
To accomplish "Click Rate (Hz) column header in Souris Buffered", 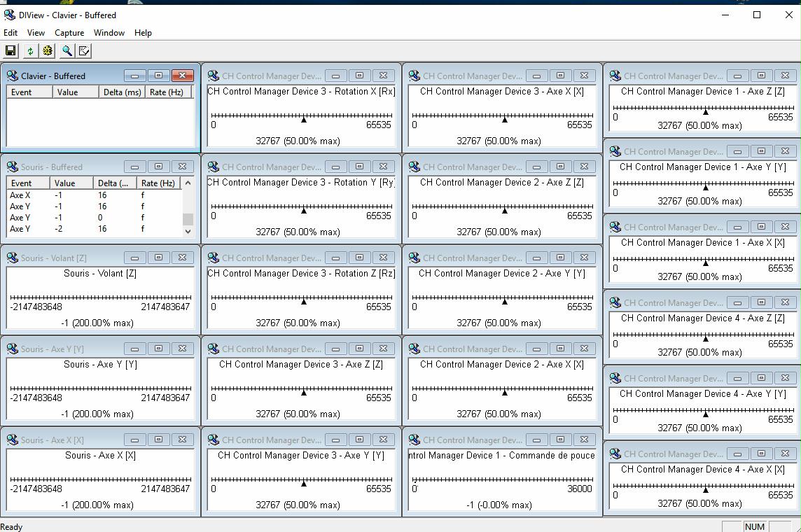I will (158, 183).
